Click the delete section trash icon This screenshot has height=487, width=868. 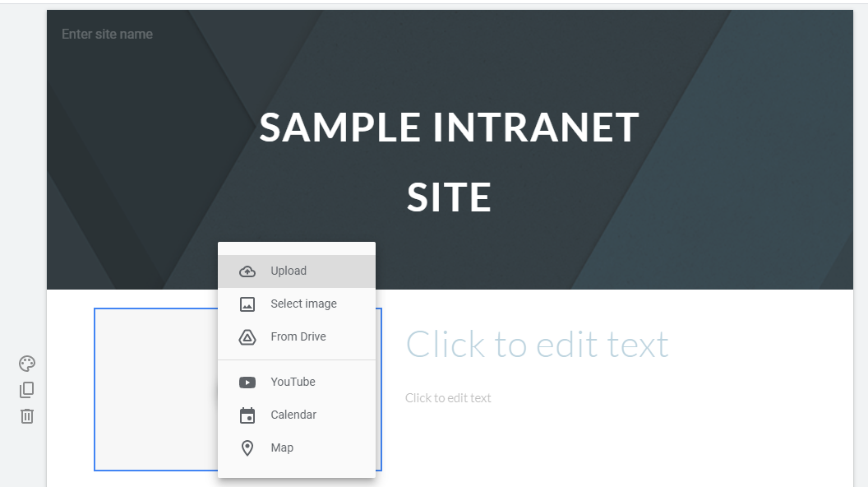pos(26,415)
